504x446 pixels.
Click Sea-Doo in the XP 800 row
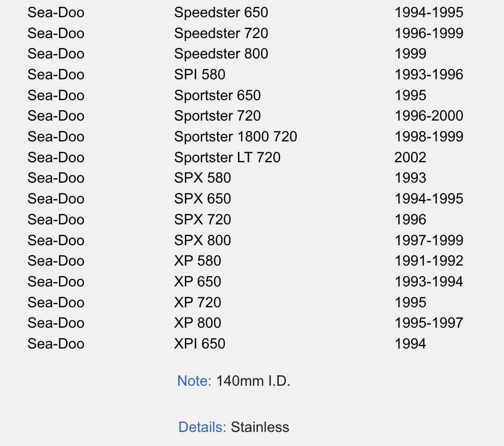coord(56,323)
